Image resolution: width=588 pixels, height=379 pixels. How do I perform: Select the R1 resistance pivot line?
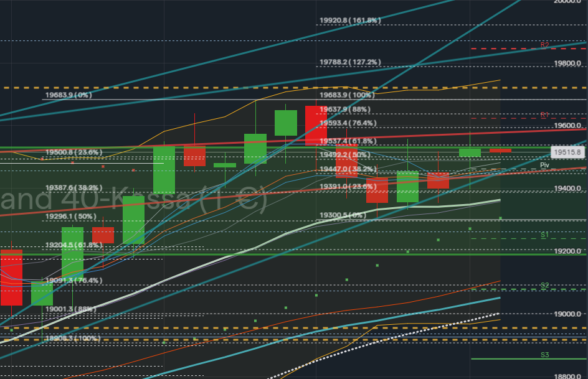544,115
